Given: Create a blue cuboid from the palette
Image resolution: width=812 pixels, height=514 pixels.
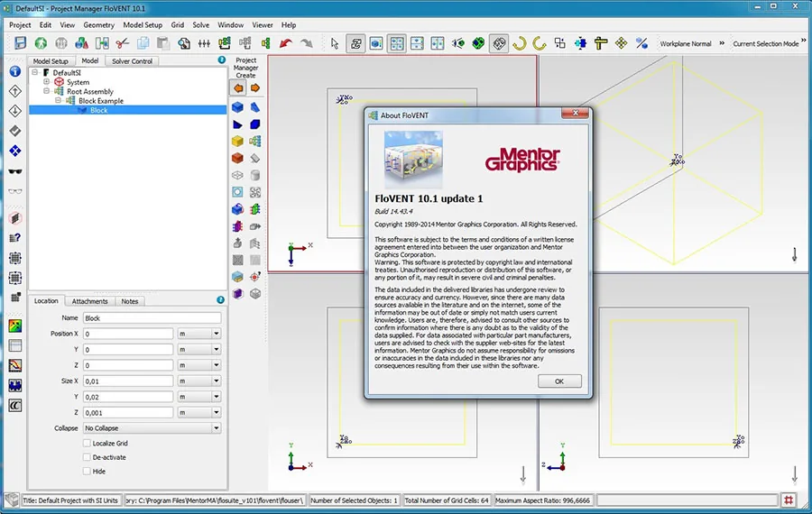Looking at the screenshot, I should [237, 107].
